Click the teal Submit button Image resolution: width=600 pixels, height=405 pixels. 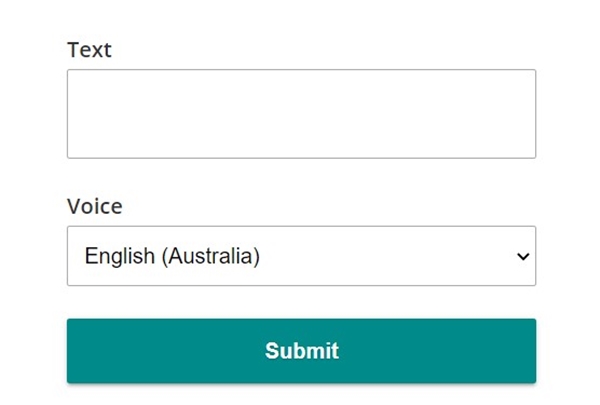pos(302,351)
